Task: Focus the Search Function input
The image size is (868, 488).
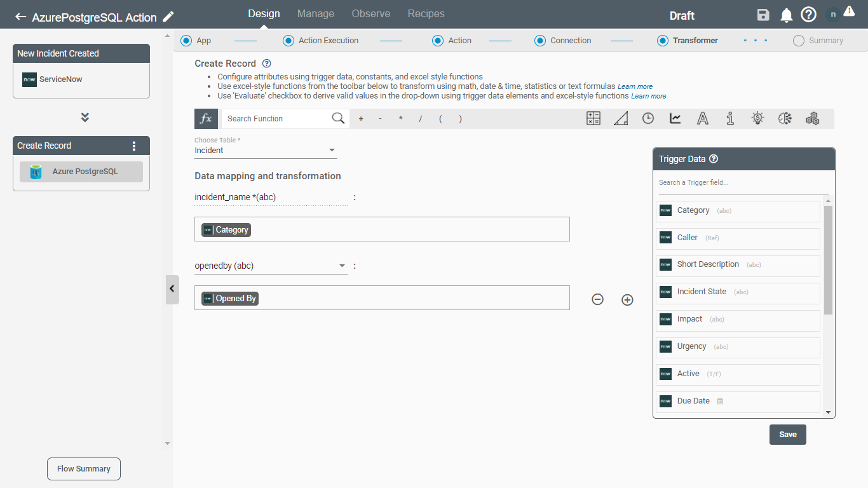Action: point(278,119)
